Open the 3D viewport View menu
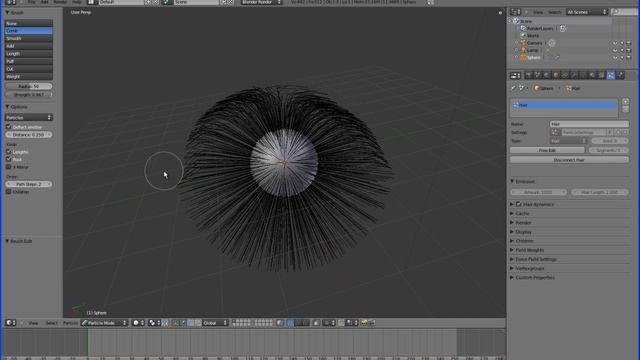Image resolution: width=640 pixels, height=360 pixels. point(33,323)
